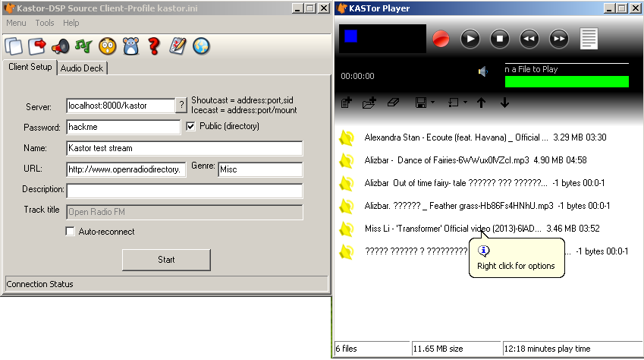Screen dimensions: 644x360
Task: Click the green music notes icon
Action: pos(83,46)
